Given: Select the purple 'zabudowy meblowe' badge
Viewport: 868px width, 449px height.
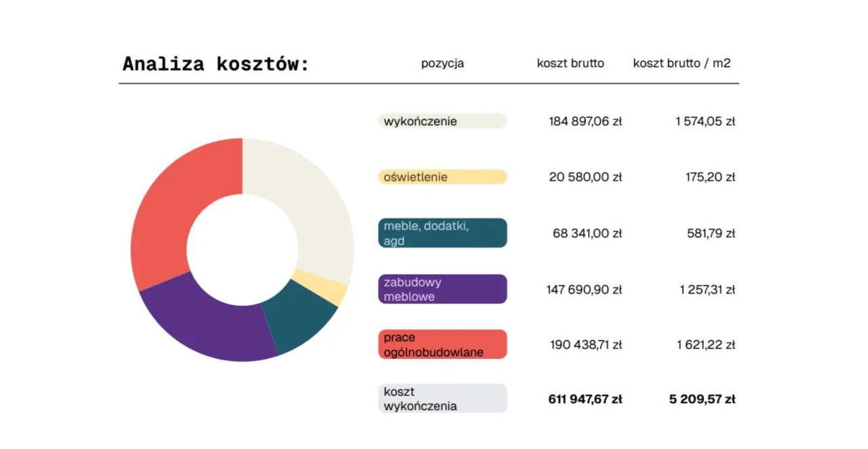Looking at the screenshot, I should 442,289.
